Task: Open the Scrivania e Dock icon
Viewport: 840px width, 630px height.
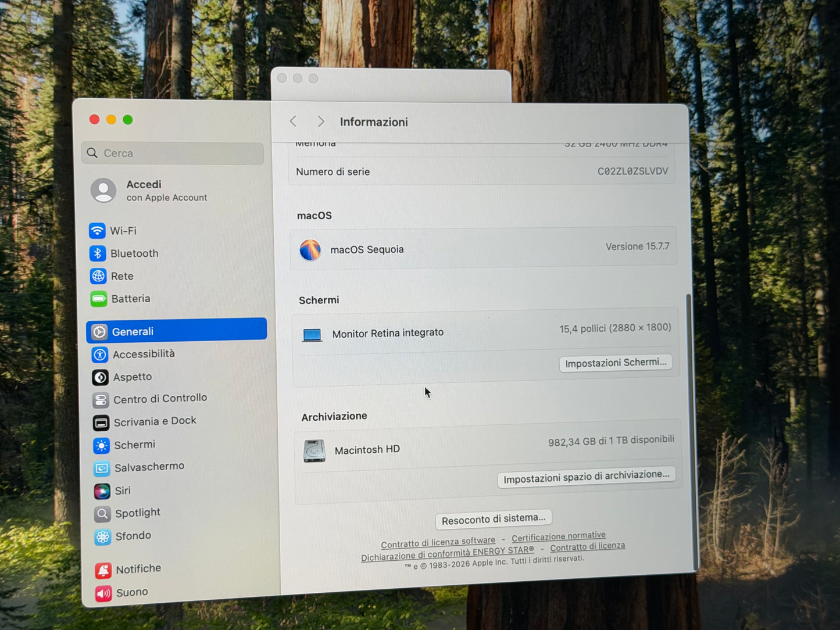Action: [x=101, y=423]
